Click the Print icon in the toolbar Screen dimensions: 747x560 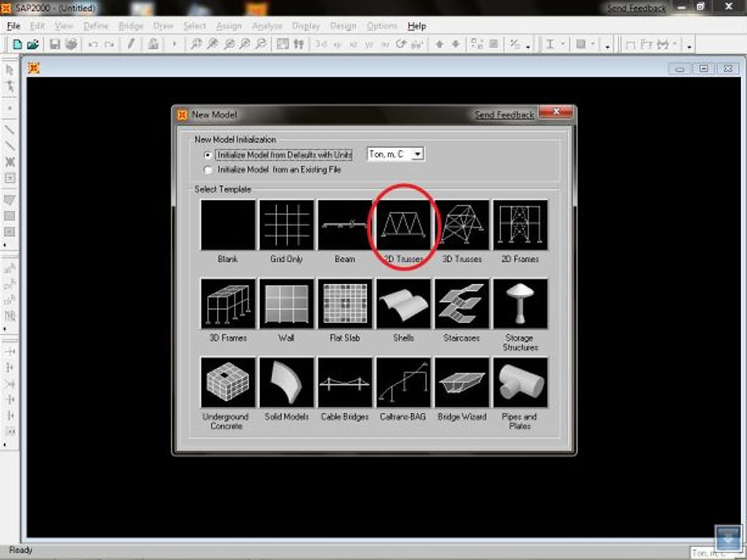71,44
